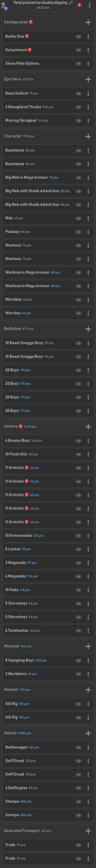Screen dimensions: 96x868
Task: Open the 2 Ghazghkull Thraka unit entry
Action: click(x=37, y=107)
